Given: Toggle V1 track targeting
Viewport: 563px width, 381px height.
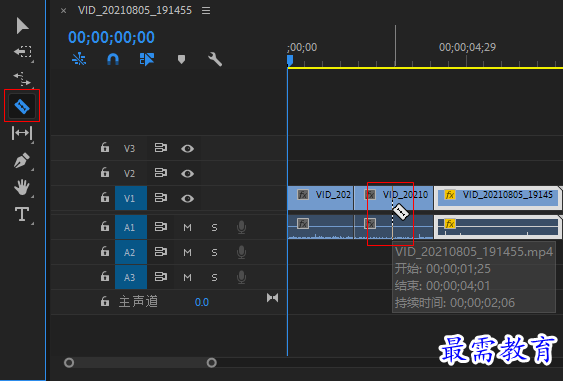Looking at the screenshot, I should (131, 198).
